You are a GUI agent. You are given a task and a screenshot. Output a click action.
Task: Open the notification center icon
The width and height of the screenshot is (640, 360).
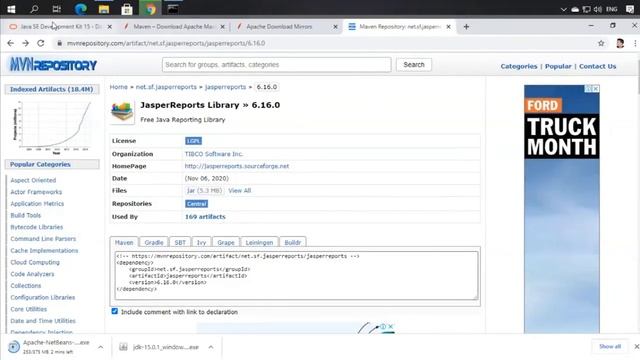click(x=630, y=9)
